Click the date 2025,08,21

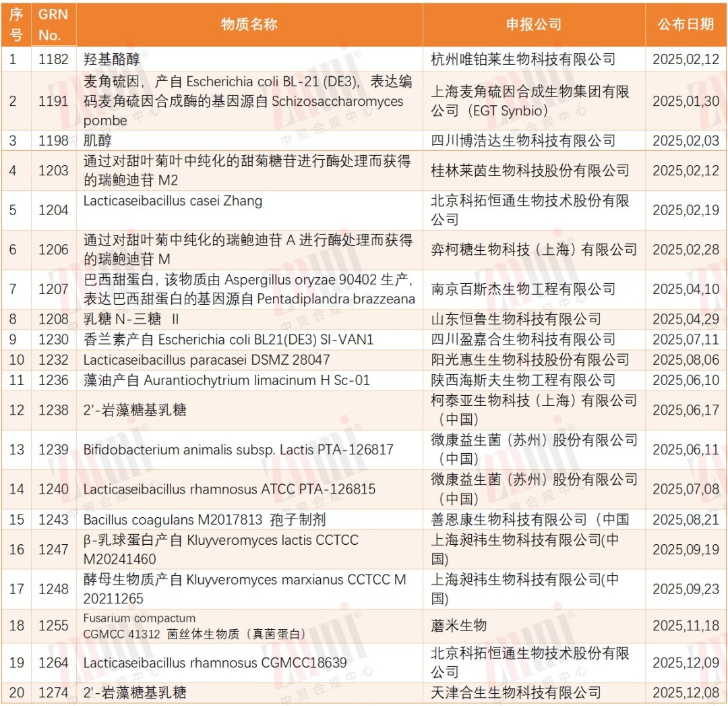pyautogui.click(x=686, y=519)
